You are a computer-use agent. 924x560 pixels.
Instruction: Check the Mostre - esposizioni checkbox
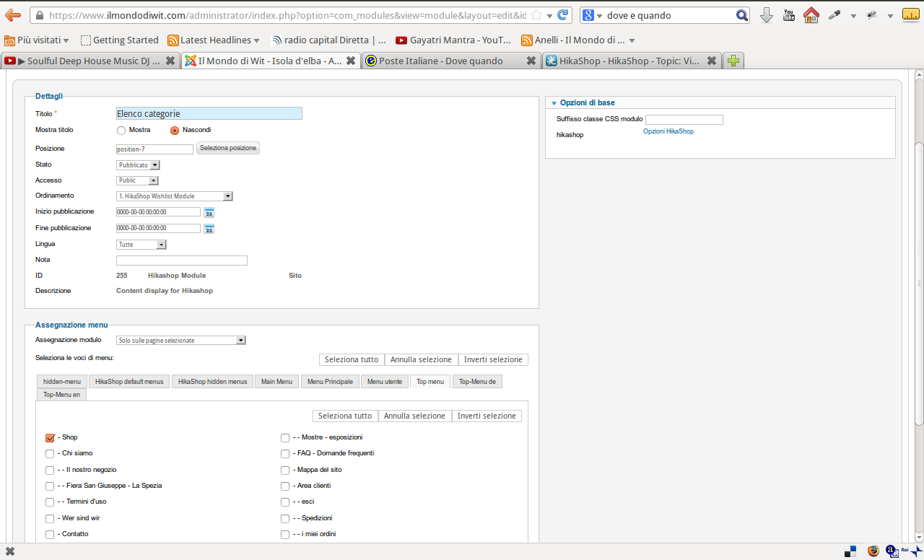(285, 438)
